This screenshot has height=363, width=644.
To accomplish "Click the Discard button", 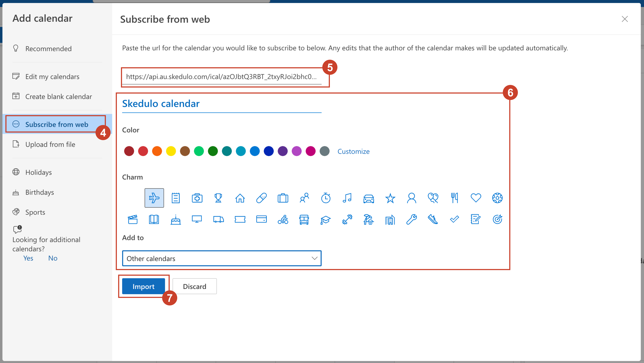I will [194, 286].
